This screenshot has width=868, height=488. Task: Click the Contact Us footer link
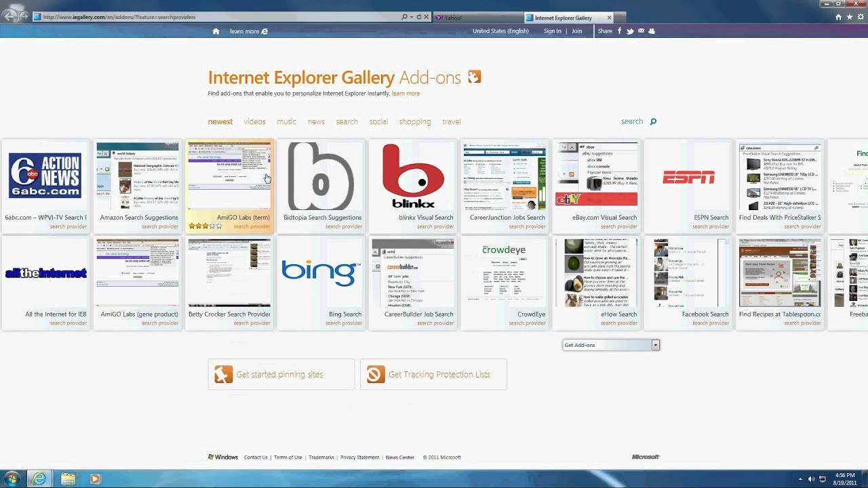point(256,457)
